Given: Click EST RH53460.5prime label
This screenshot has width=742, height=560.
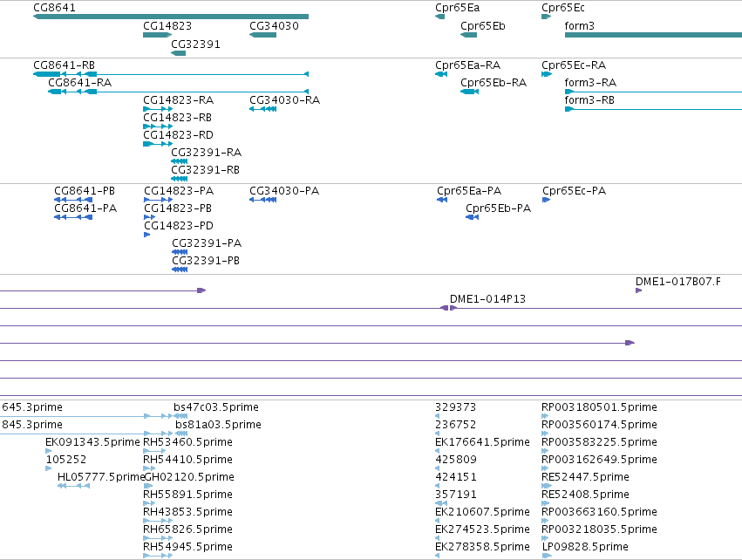Looking at the screenshot, I should (x=187, y=442).
